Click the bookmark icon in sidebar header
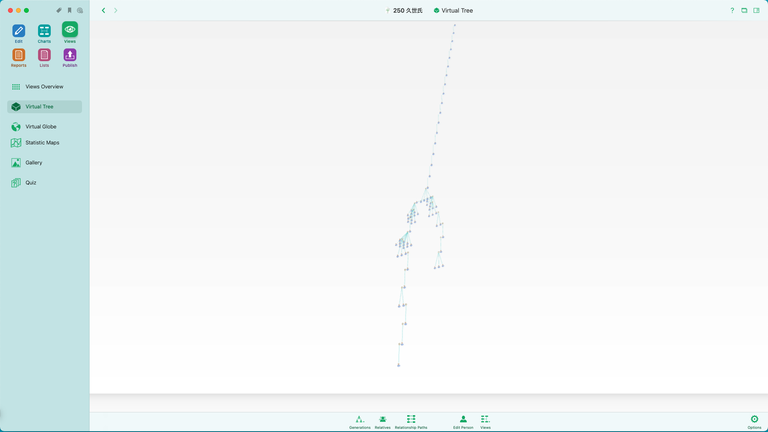768x432 pixels. pyautogui.click(x=70, y=10)
